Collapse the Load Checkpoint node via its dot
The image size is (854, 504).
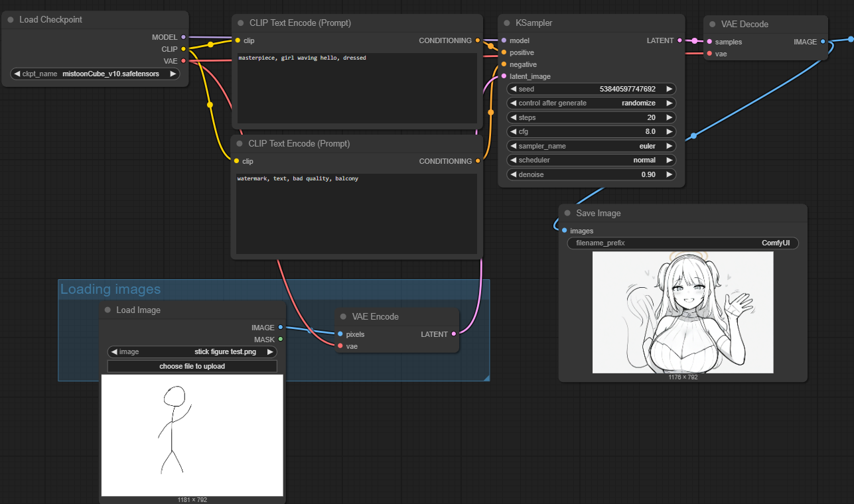tap(11, 20)
